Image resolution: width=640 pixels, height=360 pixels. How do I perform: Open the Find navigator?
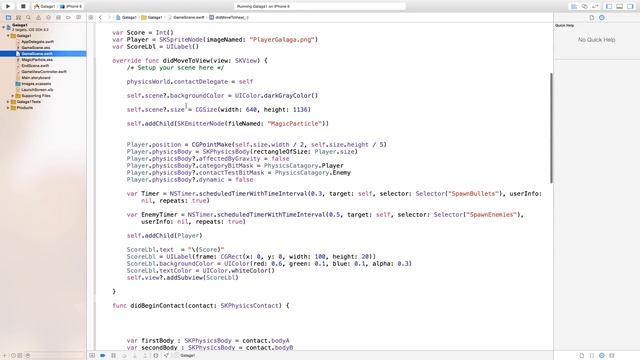(x=28, y=18)
